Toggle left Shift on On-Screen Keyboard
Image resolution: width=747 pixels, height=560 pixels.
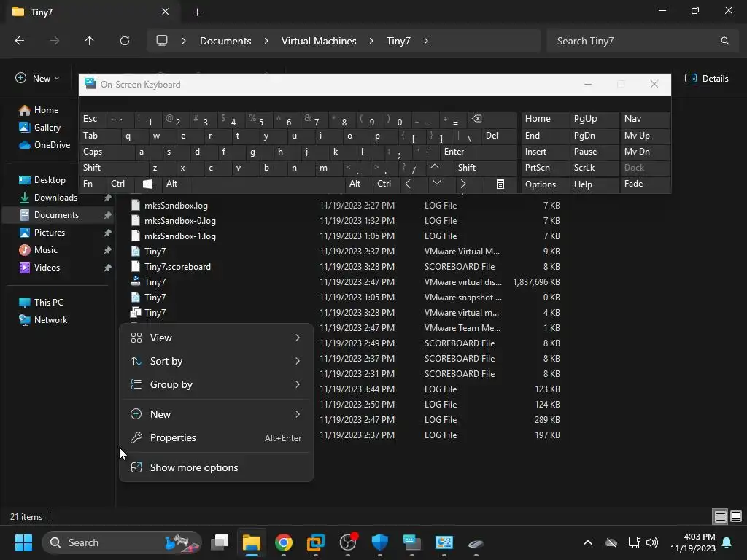[113, 168]
